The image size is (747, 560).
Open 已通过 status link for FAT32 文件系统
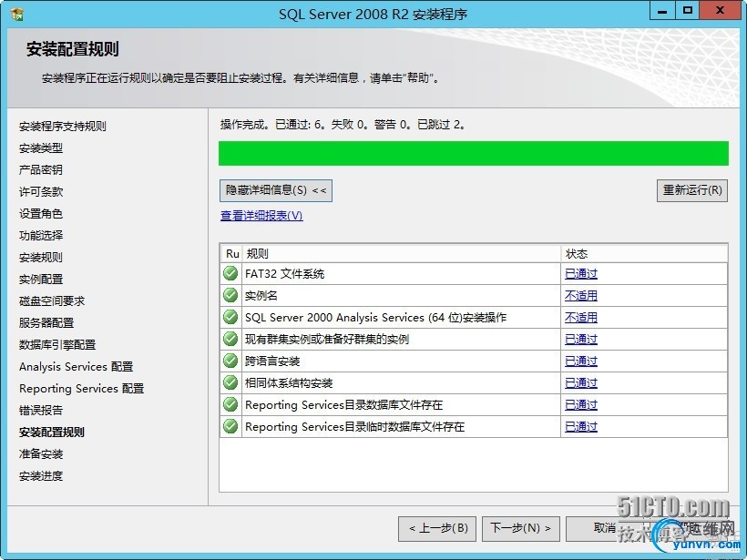click(x=580, y=274)
